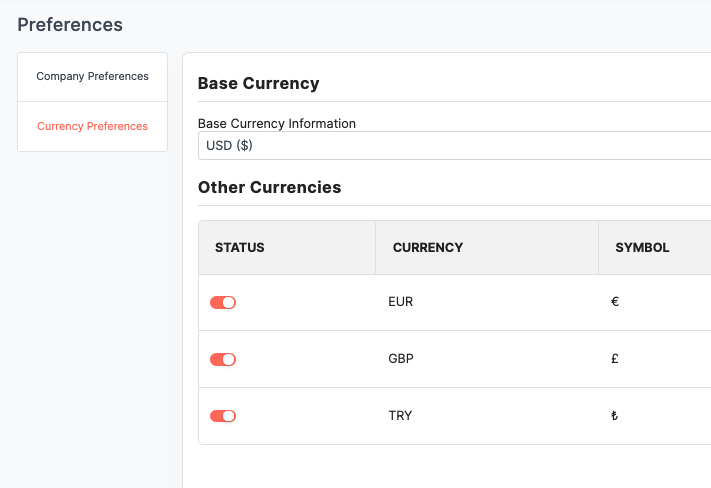Open the Company Preferences tab
The image size is (711, 488).
[93, 77]
